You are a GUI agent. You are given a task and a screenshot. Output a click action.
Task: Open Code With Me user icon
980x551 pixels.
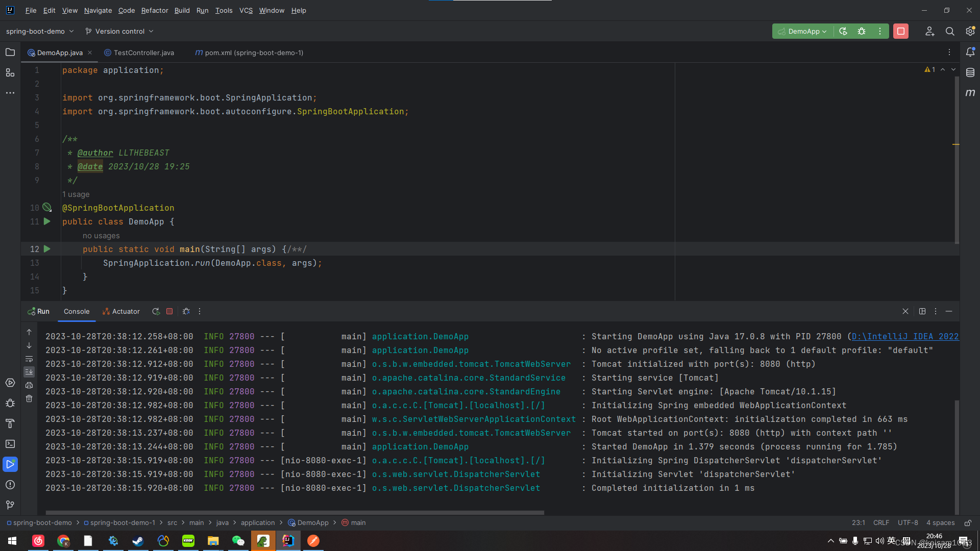929,31
